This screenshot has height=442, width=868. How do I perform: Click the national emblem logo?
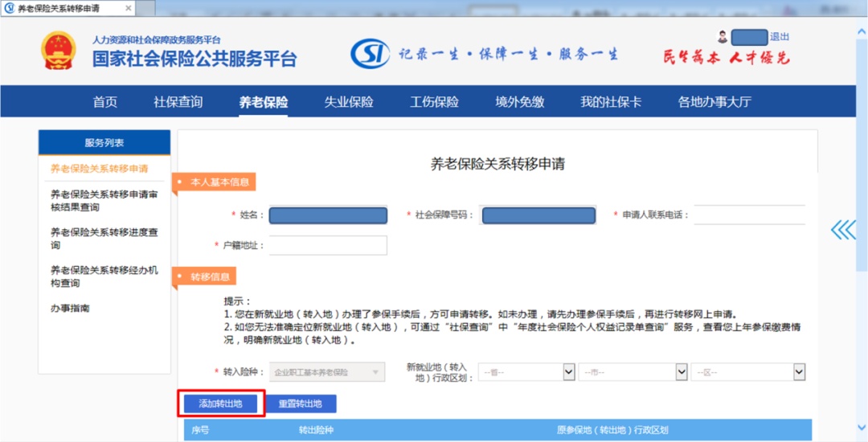(59, 50)
